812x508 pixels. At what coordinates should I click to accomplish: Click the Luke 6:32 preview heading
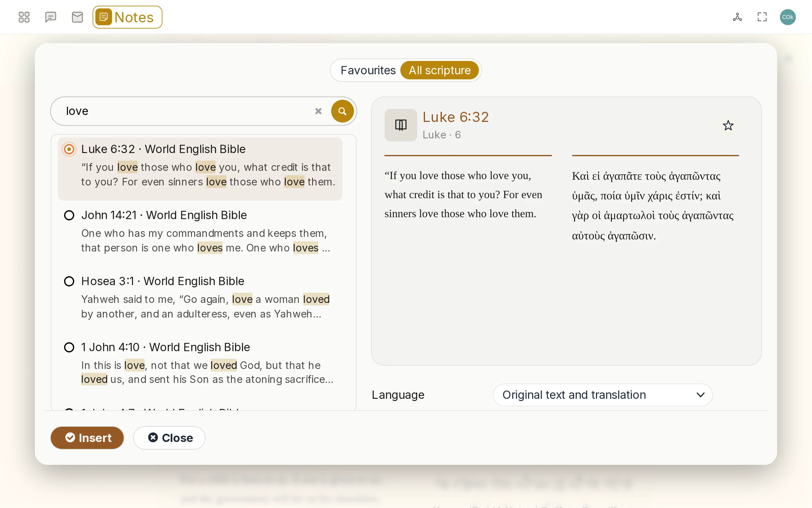455,117
